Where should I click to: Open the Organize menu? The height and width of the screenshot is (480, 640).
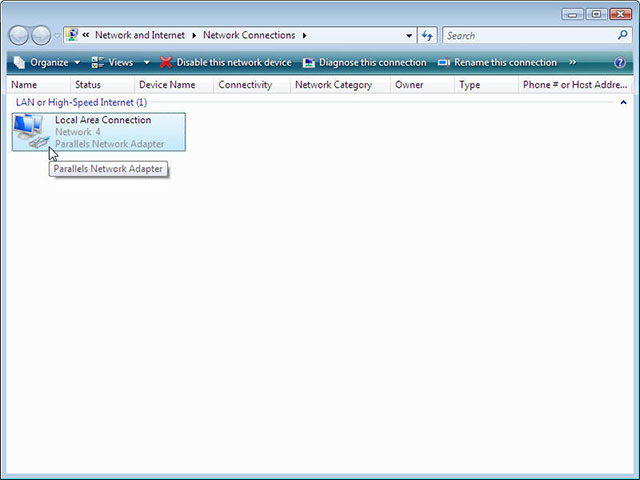(47, 62)
